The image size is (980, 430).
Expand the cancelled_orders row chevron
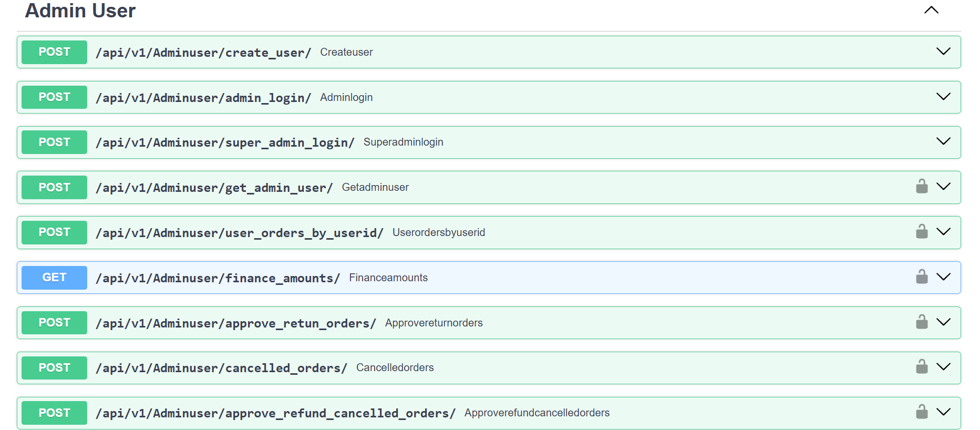943,367
